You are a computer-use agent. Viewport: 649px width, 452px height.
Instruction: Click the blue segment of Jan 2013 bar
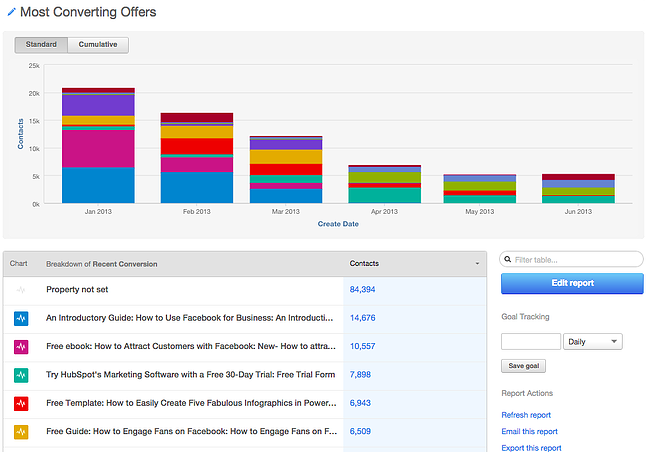[x=98, y=185]
